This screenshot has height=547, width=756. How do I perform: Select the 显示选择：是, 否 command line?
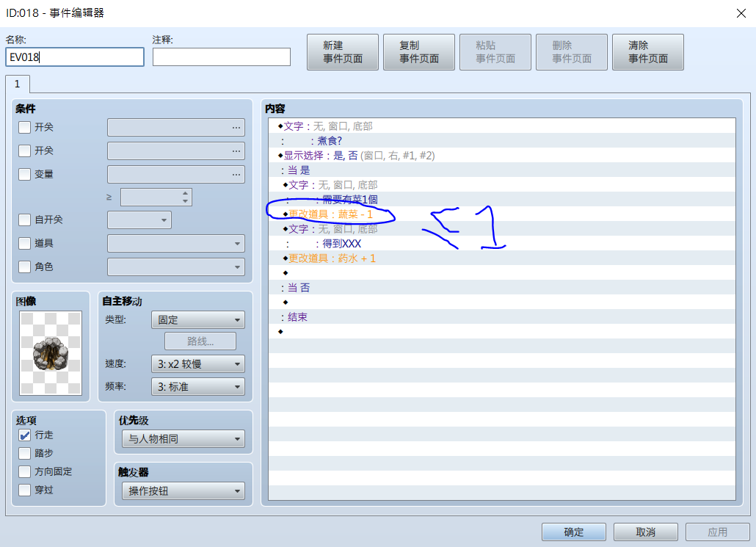click(x=502, y=156)
